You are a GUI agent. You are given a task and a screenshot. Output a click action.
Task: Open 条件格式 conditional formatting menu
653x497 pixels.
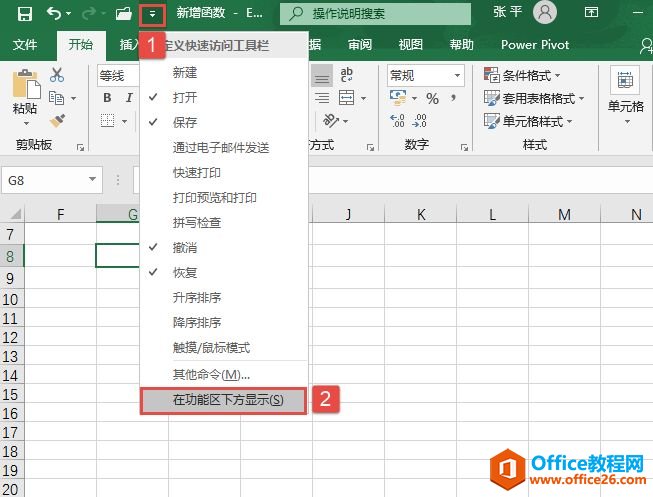pos(522,75)
